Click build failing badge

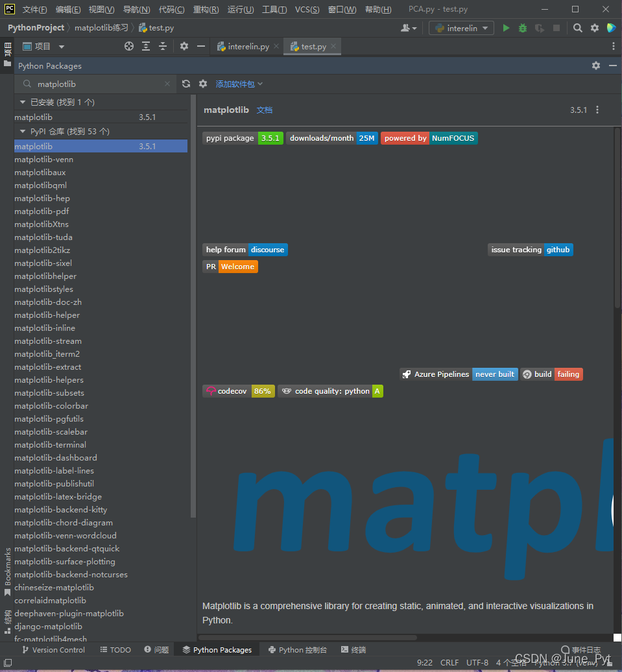[x=552, y=374]
